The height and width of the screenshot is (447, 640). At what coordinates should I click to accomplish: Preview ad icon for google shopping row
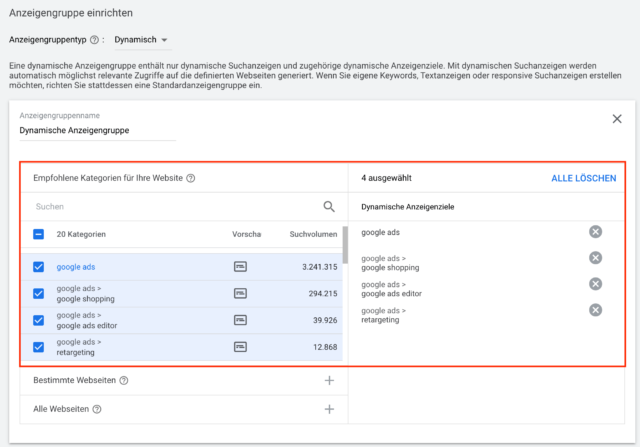point(240,294)
